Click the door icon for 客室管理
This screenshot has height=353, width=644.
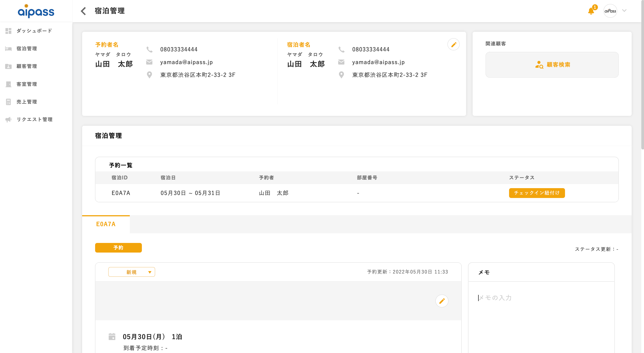coord(8,84)
